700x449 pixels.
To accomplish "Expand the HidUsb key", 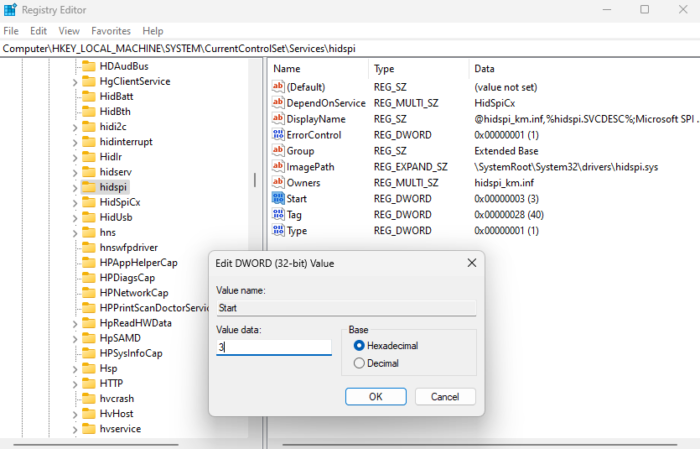I will point(75,218).
